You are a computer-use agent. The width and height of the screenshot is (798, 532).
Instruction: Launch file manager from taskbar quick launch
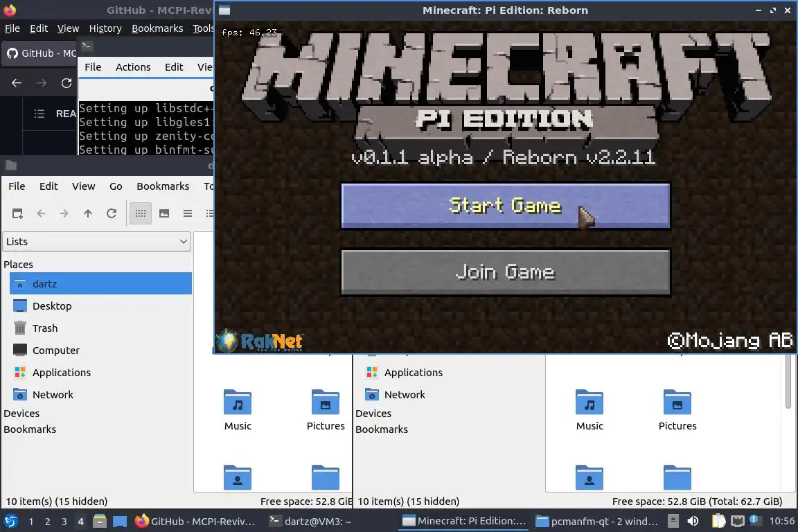pyautogui.click(x=100, y=522)
